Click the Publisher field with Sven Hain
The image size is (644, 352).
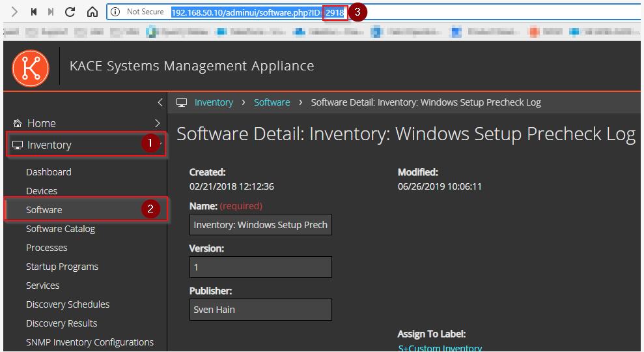click(x=260, y=309)
